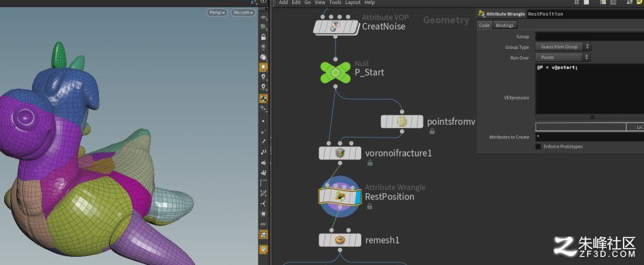Open the No cam camera dropdown
Image resolution: width=644 pixels, height=265 pixels.
click(243, 13)
